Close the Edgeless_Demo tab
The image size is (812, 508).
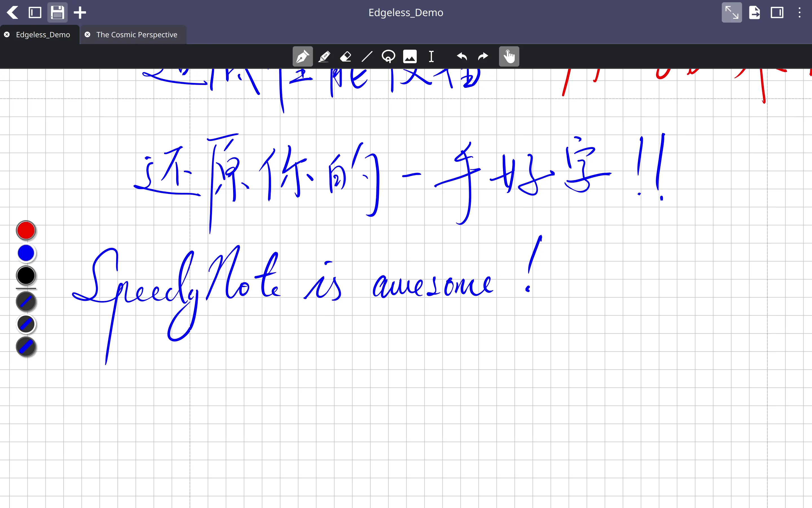point(7,35)
